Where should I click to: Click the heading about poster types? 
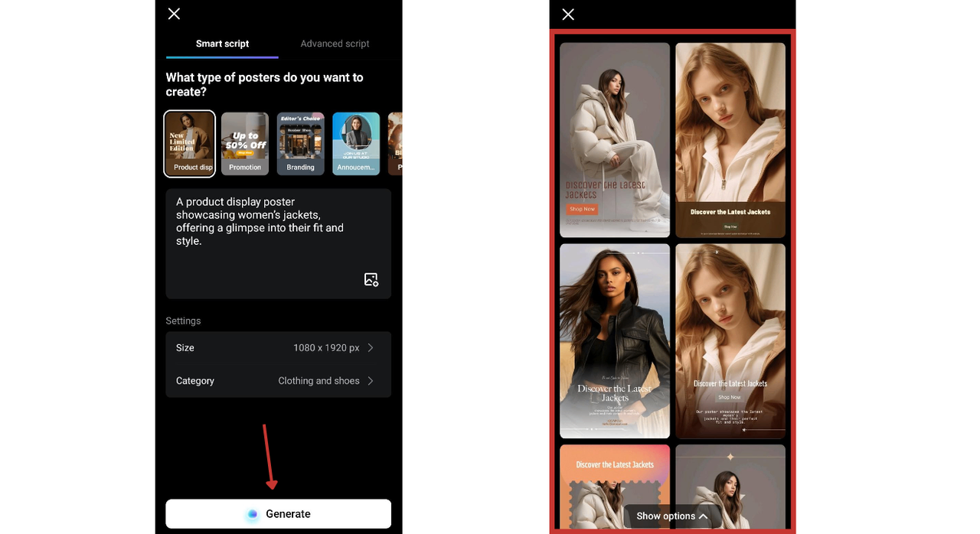265,84
